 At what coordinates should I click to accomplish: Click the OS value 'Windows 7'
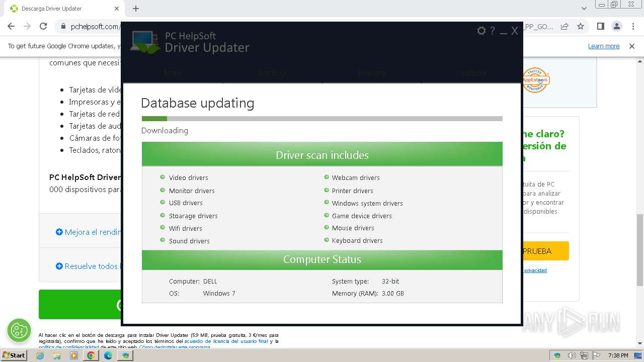click(x=219, y=294)
